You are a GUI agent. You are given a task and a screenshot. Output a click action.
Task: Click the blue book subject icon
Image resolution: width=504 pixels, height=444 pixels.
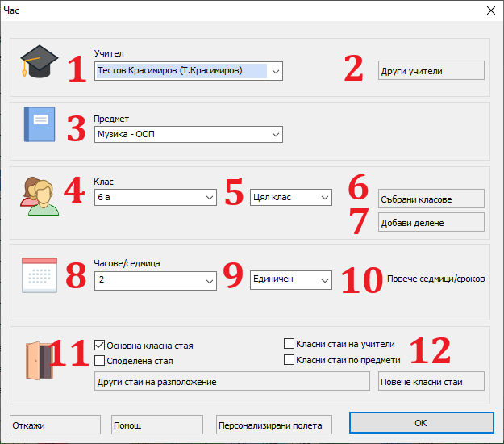[39, 125]
